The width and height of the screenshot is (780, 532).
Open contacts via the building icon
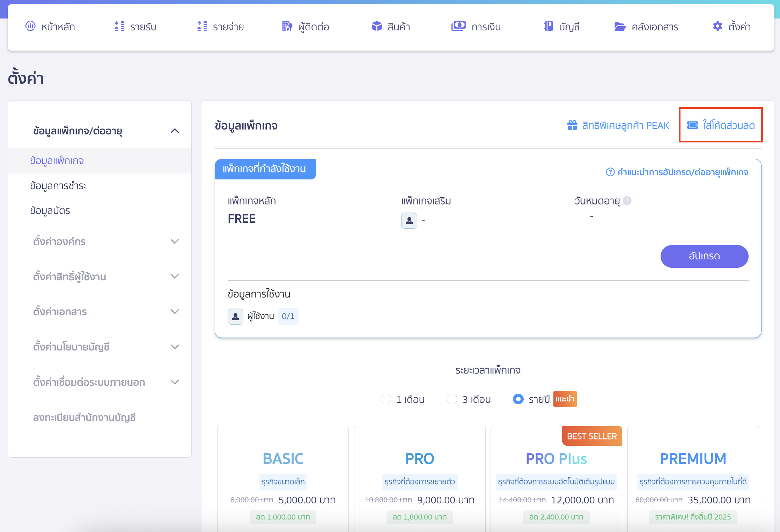(x=287, y=26)
